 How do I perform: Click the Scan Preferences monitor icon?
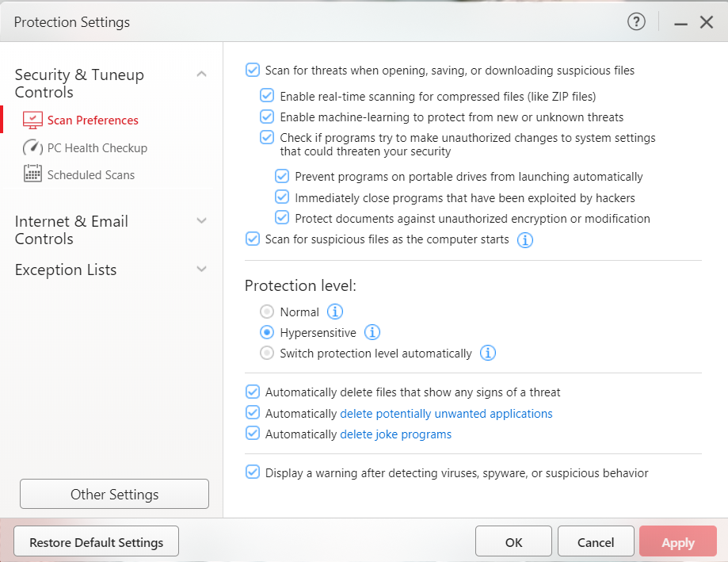click(32, 120)
